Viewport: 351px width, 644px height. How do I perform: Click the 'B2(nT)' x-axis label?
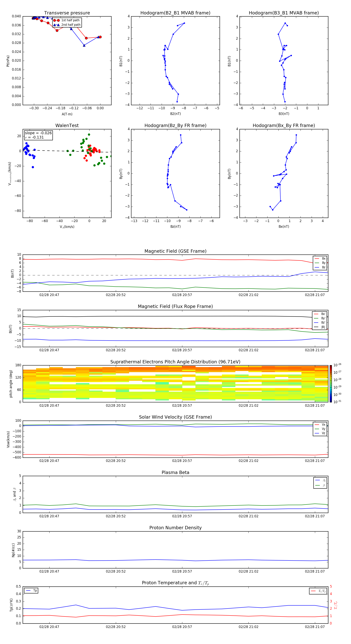175,114
